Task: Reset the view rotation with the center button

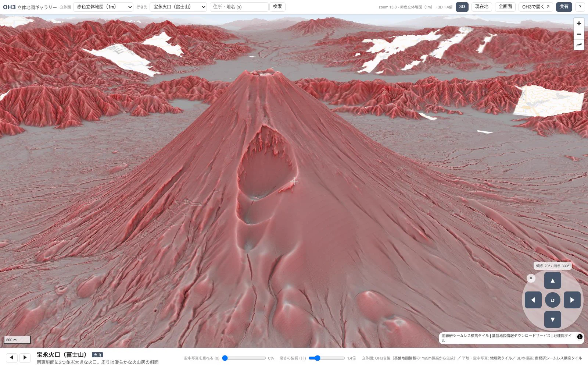Action: pyautogui.click(x=552, y=300)
